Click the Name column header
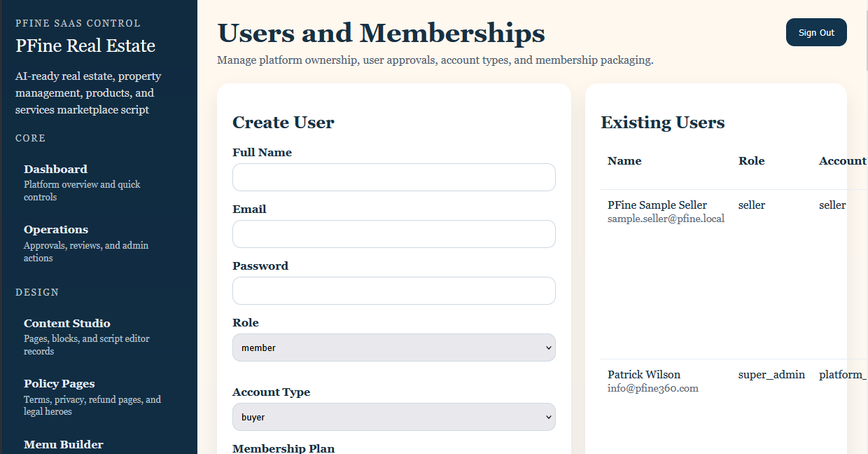The width and height of the screenshot is (868, 454). (624, 160)
